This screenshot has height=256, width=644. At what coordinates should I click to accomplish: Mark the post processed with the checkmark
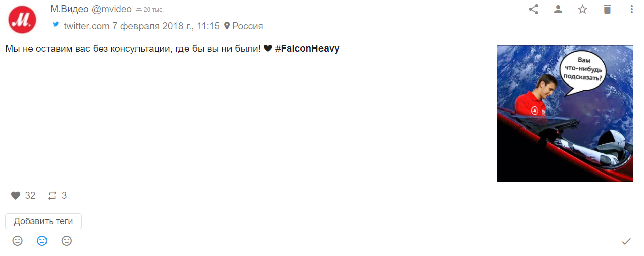coord(626,241)
